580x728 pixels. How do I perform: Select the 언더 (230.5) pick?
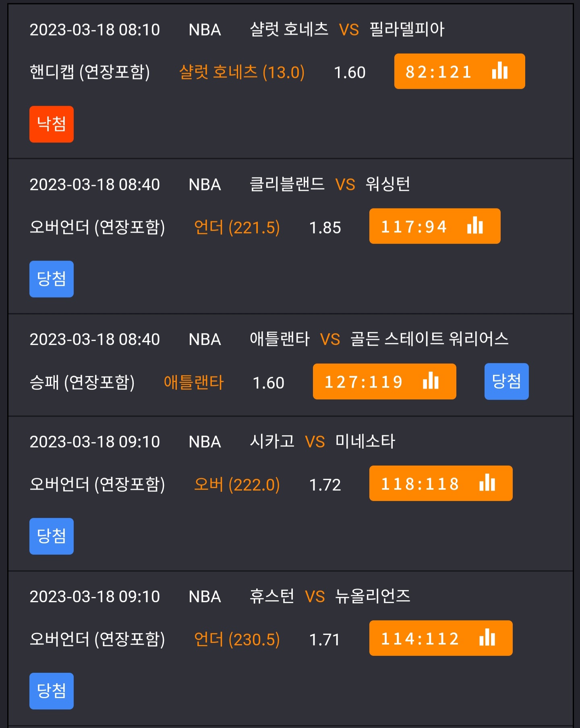(237, 639)
